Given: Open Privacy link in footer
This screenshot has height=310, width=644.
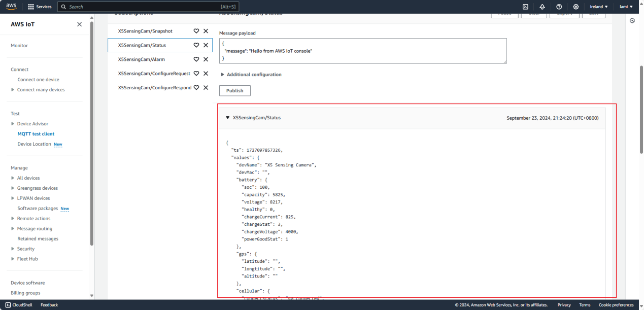Looking at the screenshot, I should [564, 305].
